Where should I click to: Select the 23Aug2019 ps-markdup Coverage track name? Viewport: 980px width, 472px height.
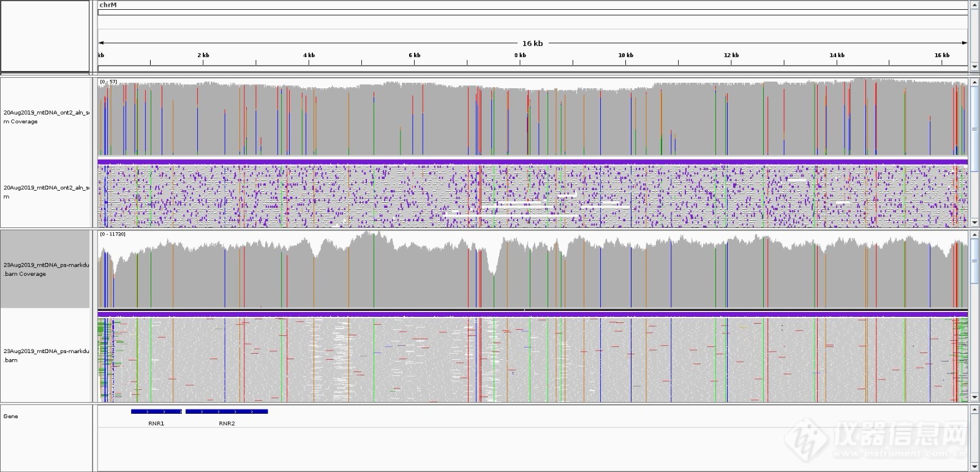47,269
